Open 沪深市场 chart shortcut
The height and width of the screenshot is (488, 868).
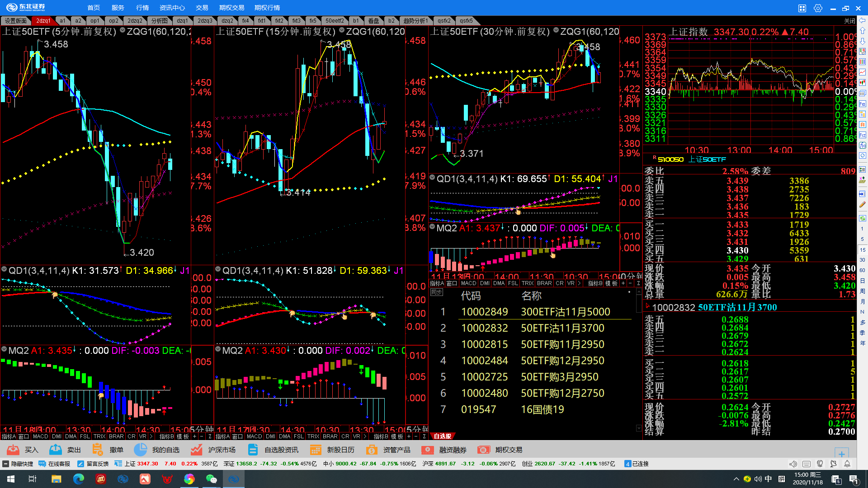[x=196, y=450]
